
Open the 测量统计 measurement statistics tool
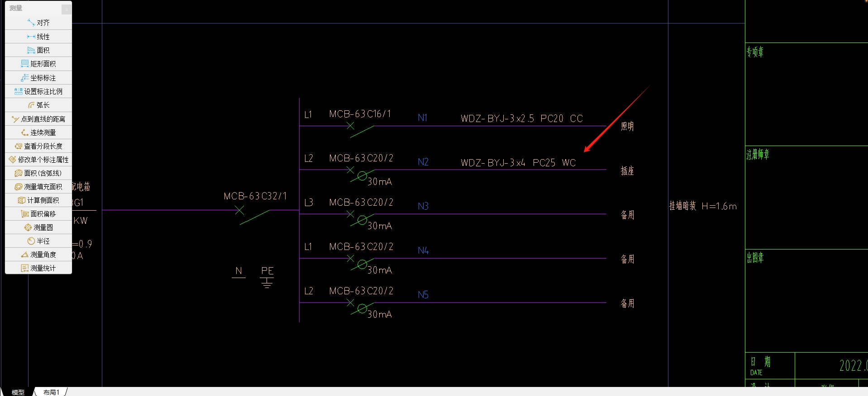click(x=38, y=268)
